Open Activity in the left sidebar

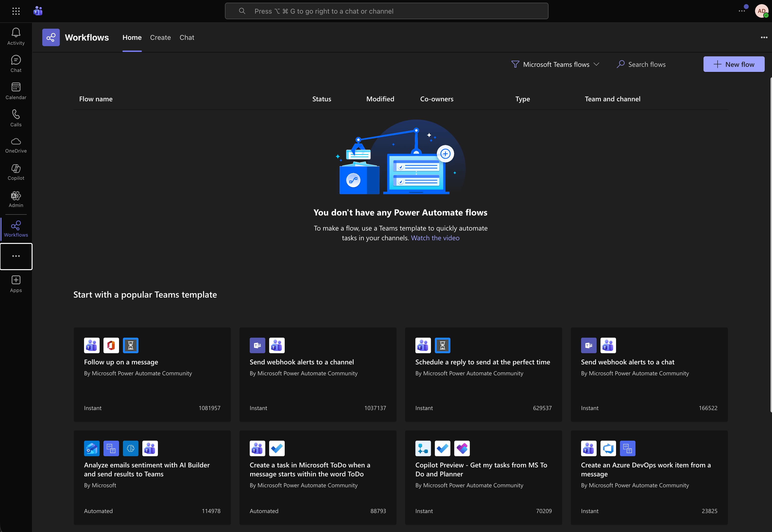(16, 36)
